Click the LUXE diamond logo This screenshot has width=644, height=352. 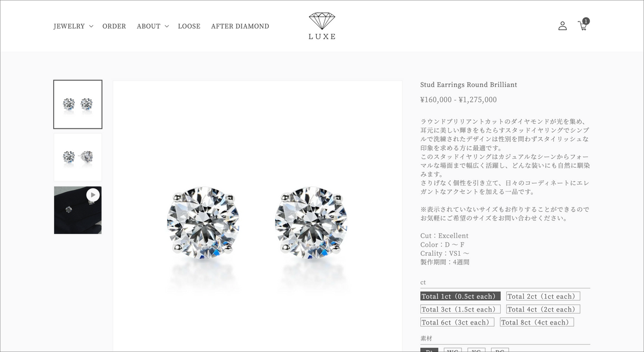(322, 26)
